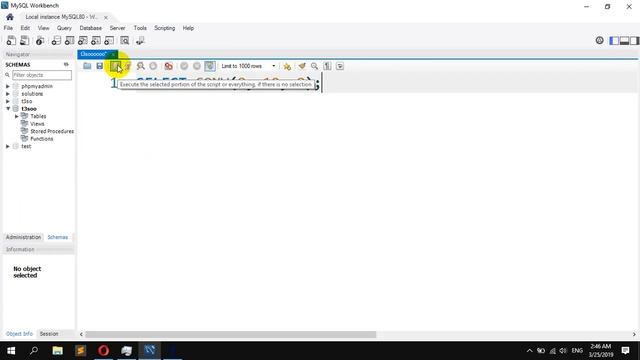Viewport: 640px width, 360px height.
Task: Open the find panel magnifier icon
Action: point(314,66)
